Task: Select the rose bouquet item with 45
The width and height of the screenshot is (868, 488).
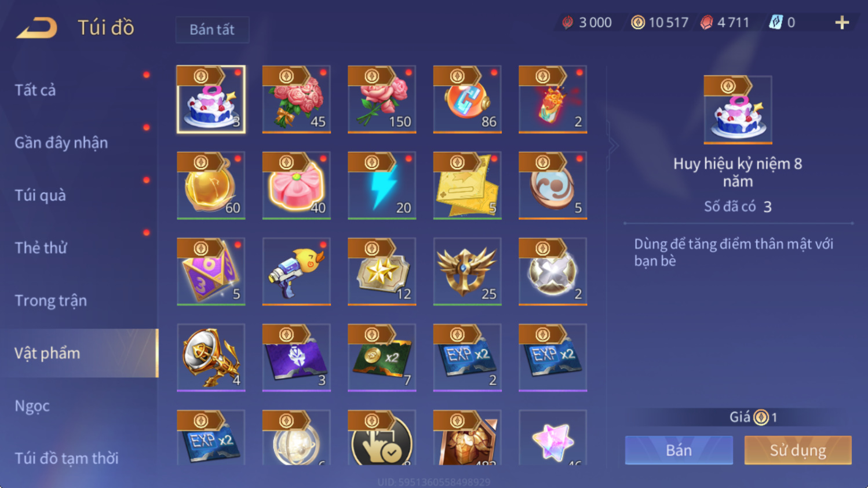Action: (x=296, y=99)
